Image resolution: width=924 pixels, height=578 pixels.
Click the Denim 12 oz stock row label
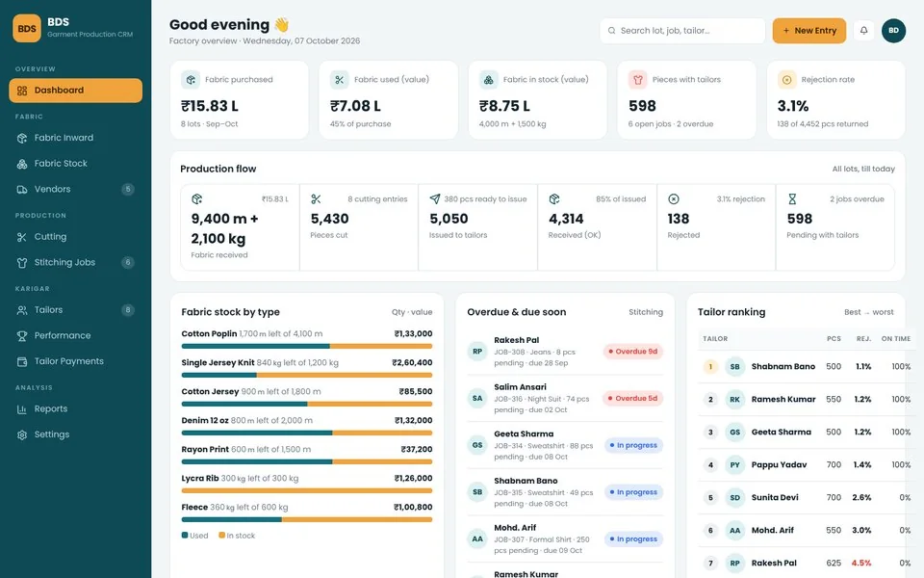204,421
